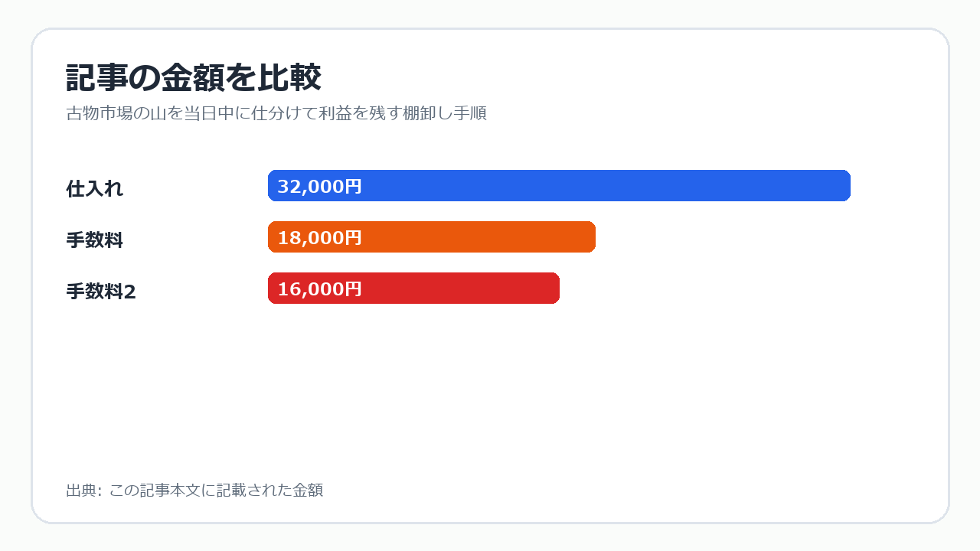Click the blue 仕入れ bar
This screenshot has width=980, height=551.
click(559, 186)
